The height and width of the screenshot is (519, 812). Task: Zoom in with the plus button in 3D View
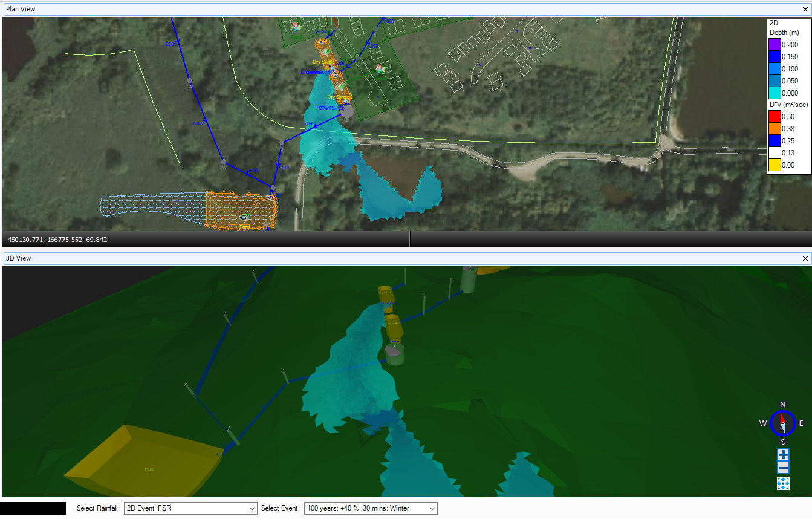click(x=783, y=454)
